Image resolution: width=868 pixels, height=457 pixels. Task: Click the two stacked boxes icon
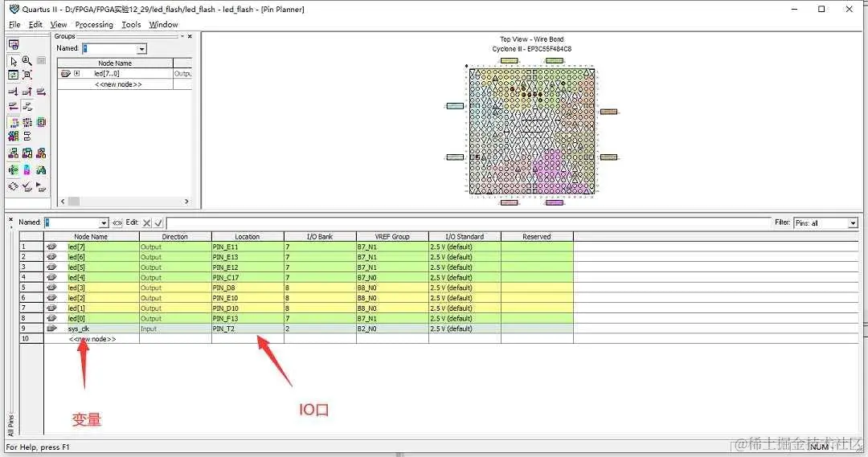tap(27, 136)
